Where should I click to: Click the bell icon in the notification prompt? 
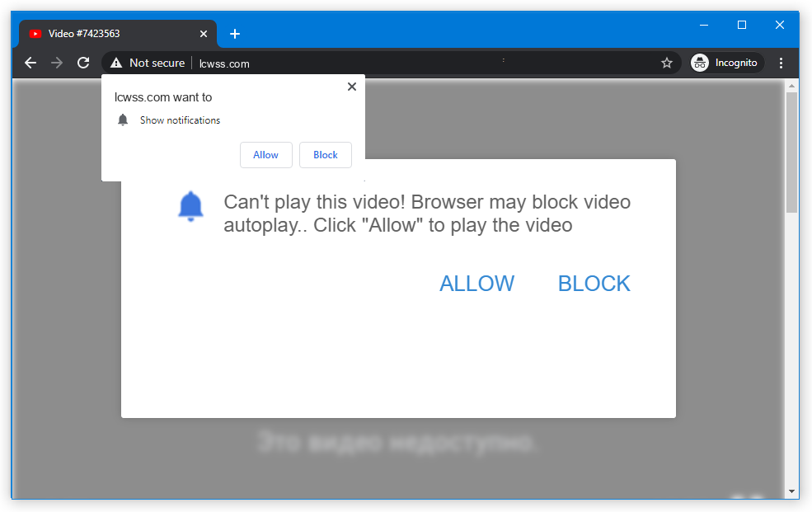click(x=123, y=120)
